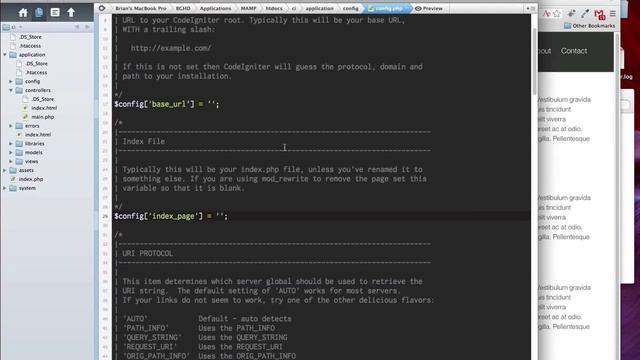Select .DS_Store inside controllers folder
Image resolution: width=640 pixels, height=360 pixels.
click(x=42, y=99)
